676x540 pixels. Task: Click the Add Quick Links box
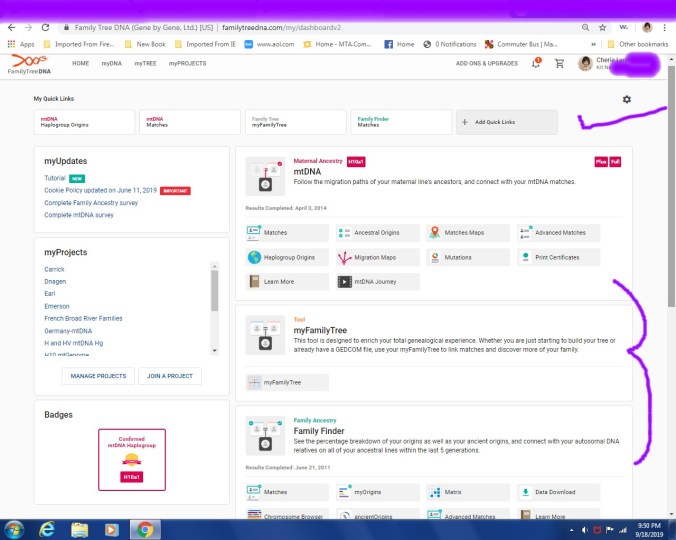[x=506, y=122]
